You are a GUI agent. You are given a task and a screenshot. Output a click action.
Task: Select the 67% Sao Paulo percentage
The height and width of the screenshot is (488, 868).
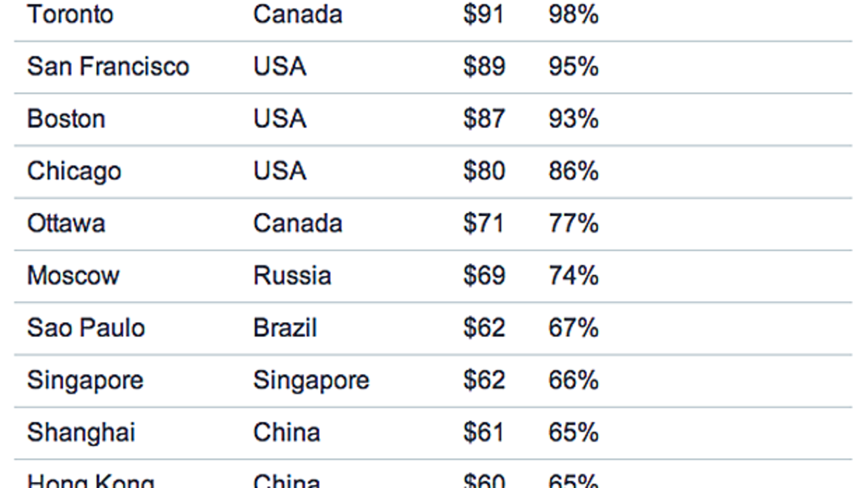[x=574, y=328]
